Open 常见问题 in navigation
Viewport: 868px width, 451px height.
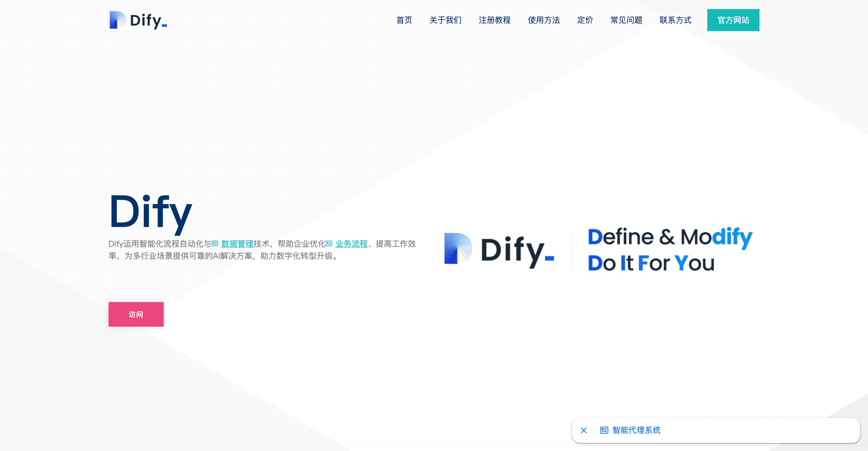point(626,20)
